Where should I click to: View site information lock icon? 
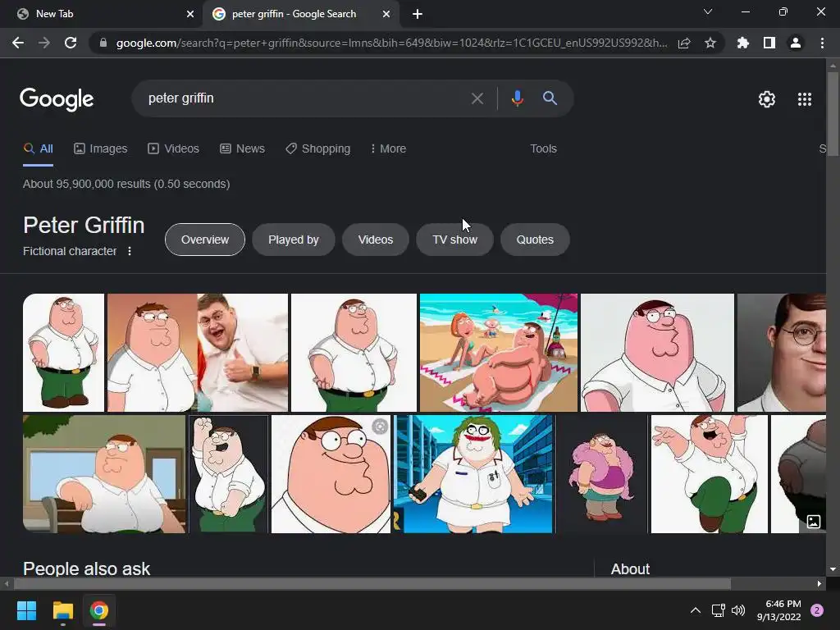coord(103,43)
